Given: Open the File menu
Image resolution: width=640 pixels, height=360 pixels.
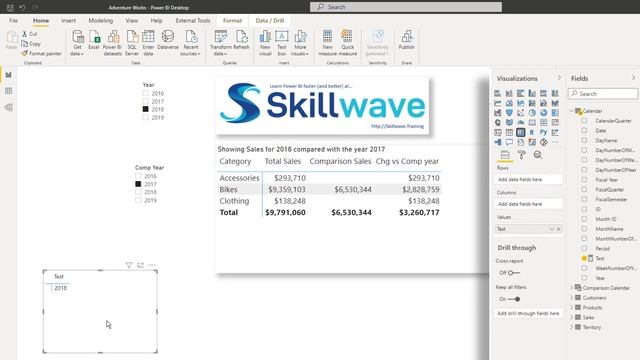Looking at the screenshot, I should tap(13, 20).
